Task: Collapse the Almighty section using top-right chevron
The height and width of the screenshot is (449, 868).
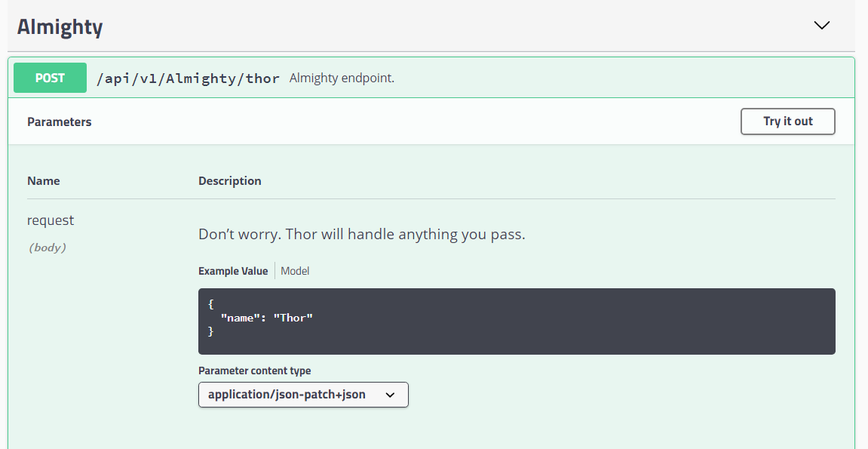Action: pos(821,25)
